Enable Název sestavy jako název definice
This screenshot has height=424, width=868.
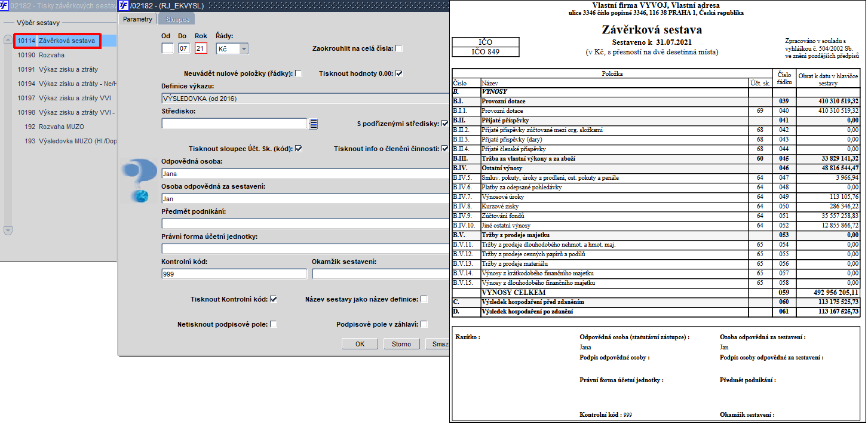coord(424,299)
